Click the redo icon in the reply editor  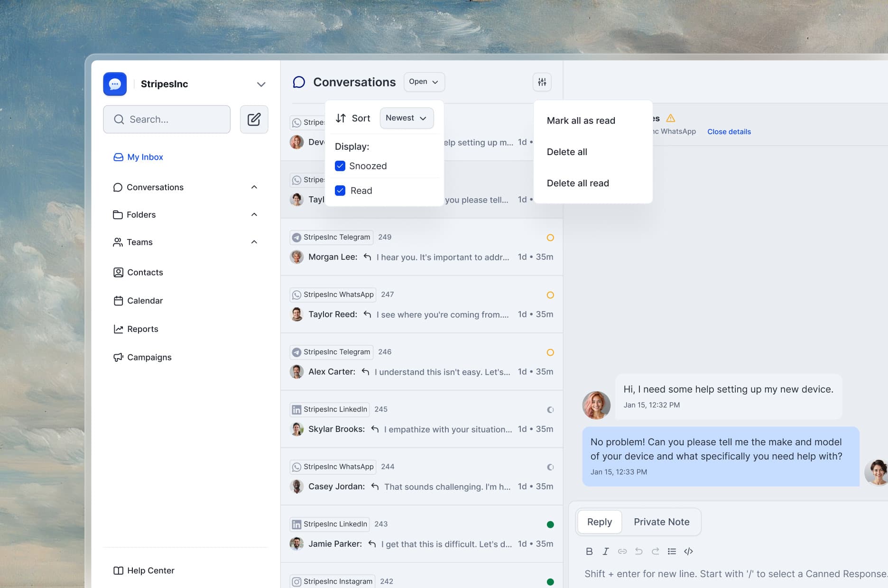(x=655, y=551)
